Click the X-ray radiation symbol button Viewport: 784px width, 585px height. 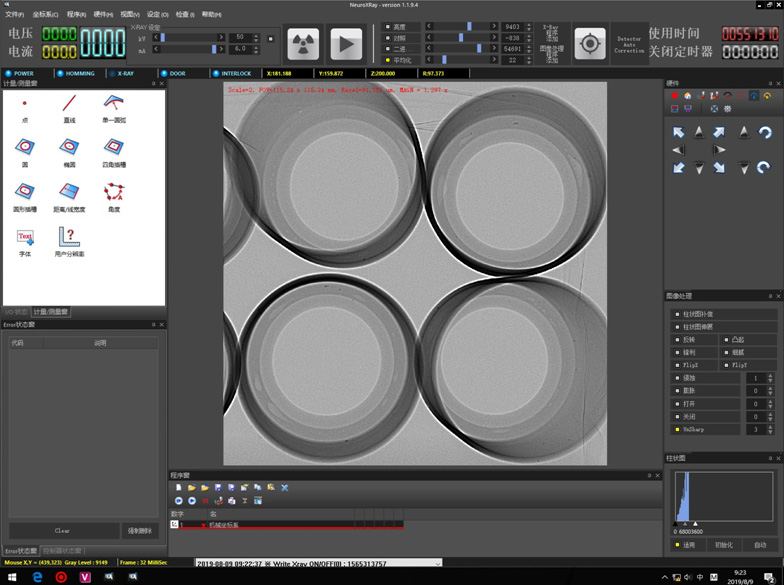303,44
